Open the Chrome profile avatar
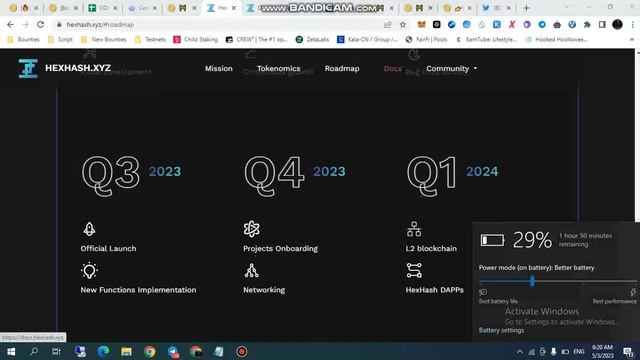This screenshot has width=640, height=360. [x=617, y=24]
